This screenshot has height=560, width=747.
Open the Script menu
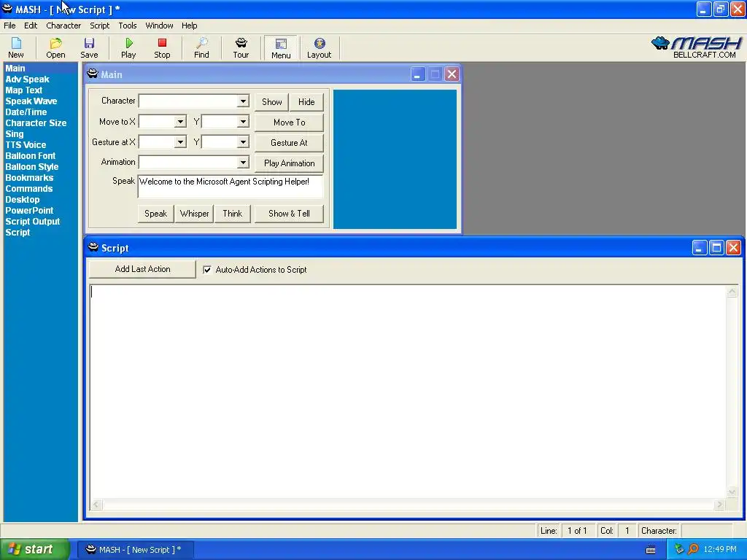(99, 26)
